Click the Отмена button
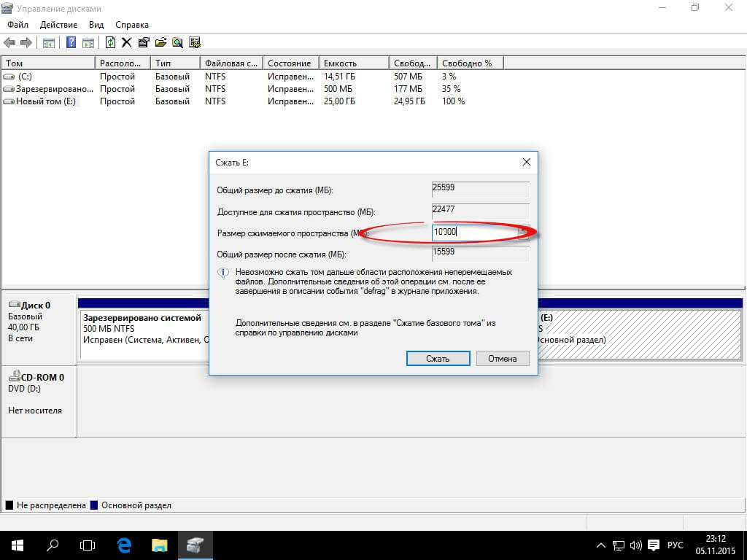The image size is (747, 560). [502, 359]
